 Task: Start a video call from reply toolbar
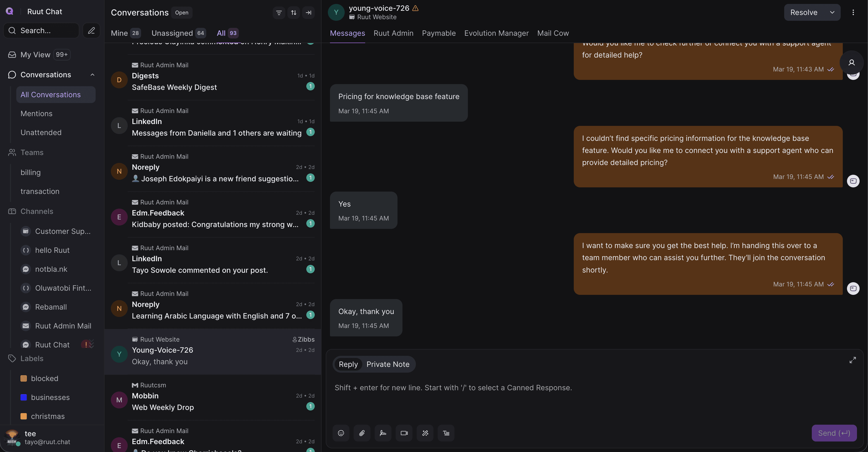pos(404,433)
